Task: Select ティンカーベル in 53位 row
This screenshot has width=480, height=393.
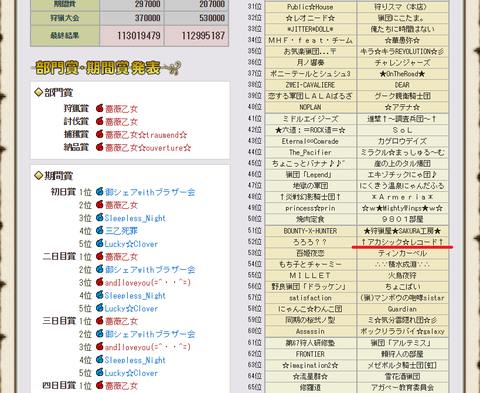Action: [402, 253]
